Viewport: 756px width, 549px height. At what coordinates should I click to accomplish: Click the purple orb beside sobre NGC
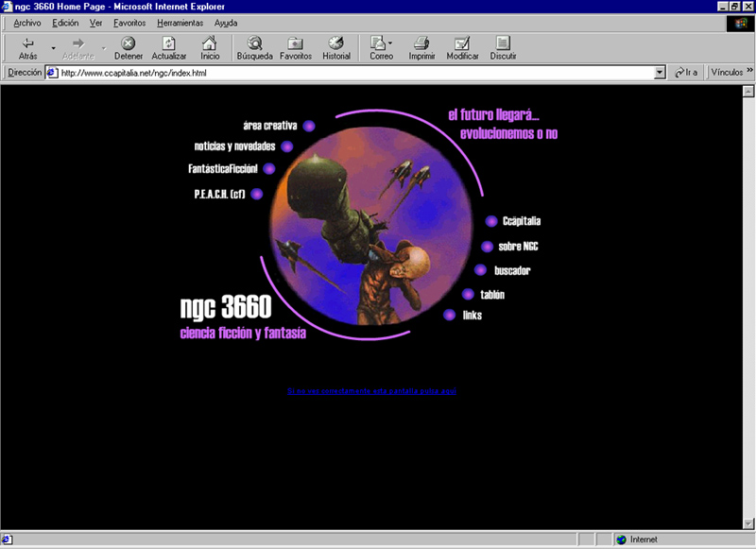[487, 247]
